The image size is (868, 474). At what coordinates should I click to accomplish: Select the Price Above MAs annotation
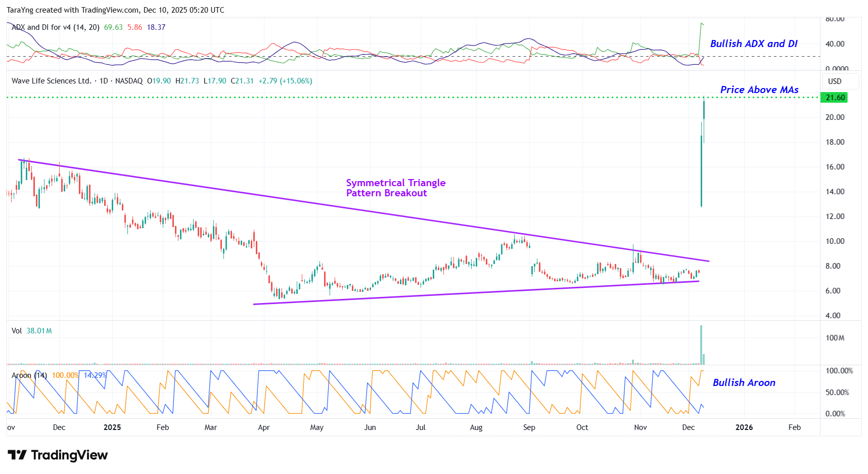click(x=759, y=90)
